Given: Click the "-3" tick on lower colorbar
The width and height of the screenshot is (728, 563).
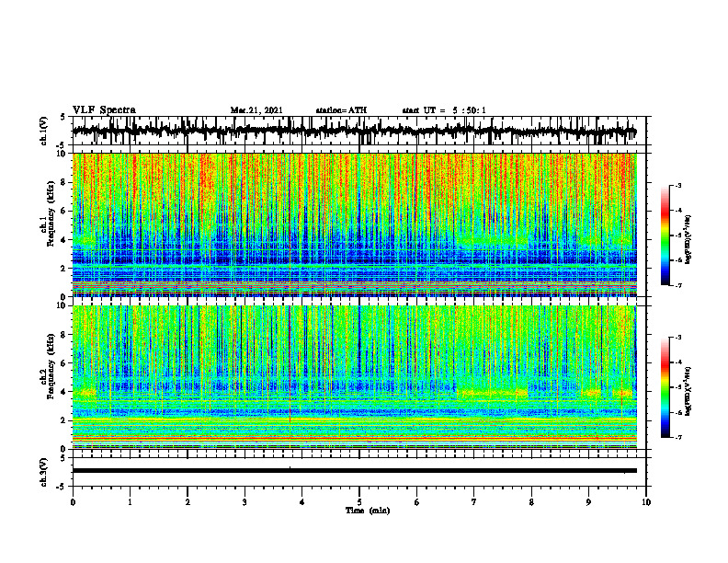Looking at the screenshot, I should [x=678, y=338].
